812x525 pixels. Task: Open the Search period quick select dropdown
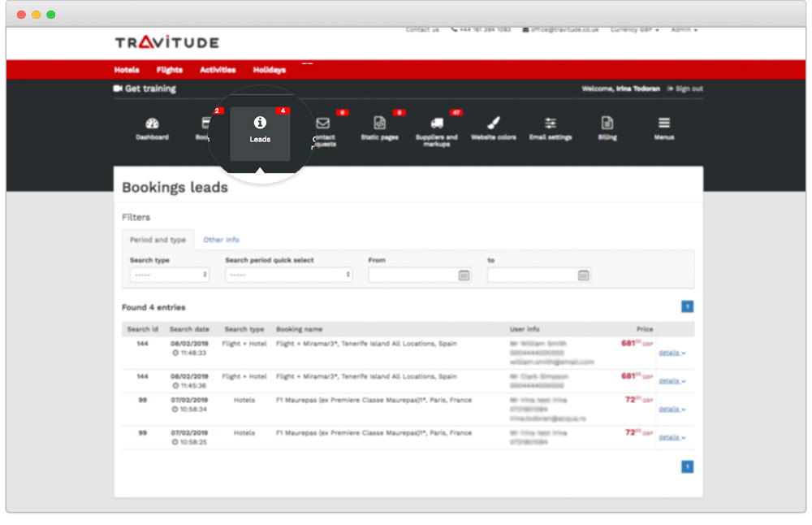(288, 275)
